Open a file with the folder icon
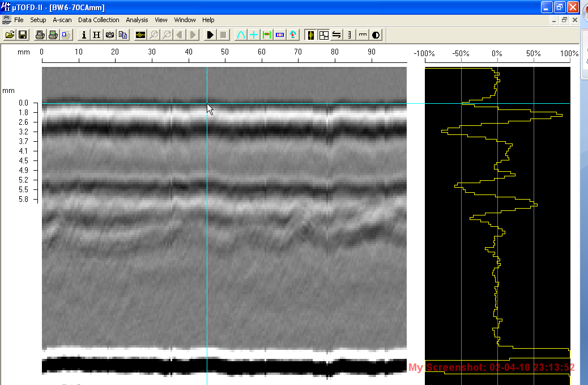The width and height of the screenshot is (588, 385). click(10, 35)
